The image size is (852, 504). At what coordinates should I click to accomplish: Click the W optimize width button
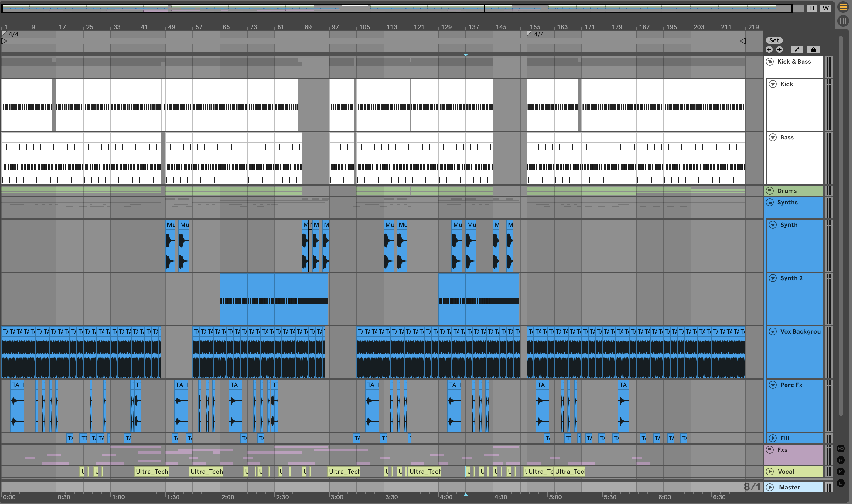click(x=826, y=8)
